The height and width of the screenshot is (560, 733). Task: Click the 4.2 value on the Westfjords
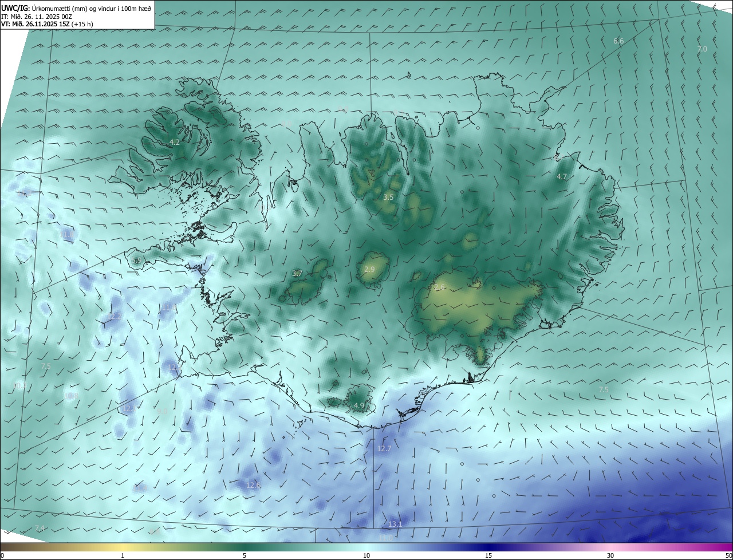(x=175, y=142)
